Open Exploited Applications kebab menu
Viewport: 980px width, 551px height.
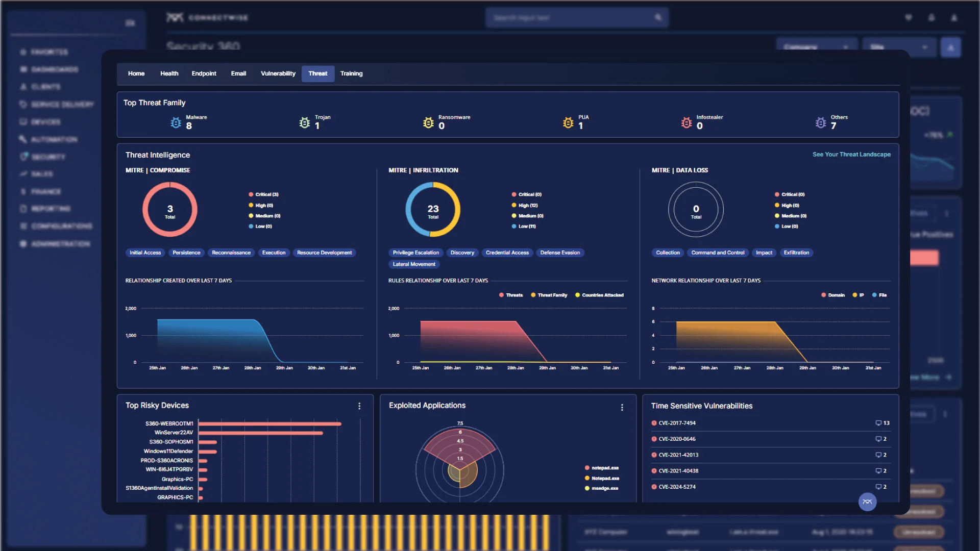[622, 407]
